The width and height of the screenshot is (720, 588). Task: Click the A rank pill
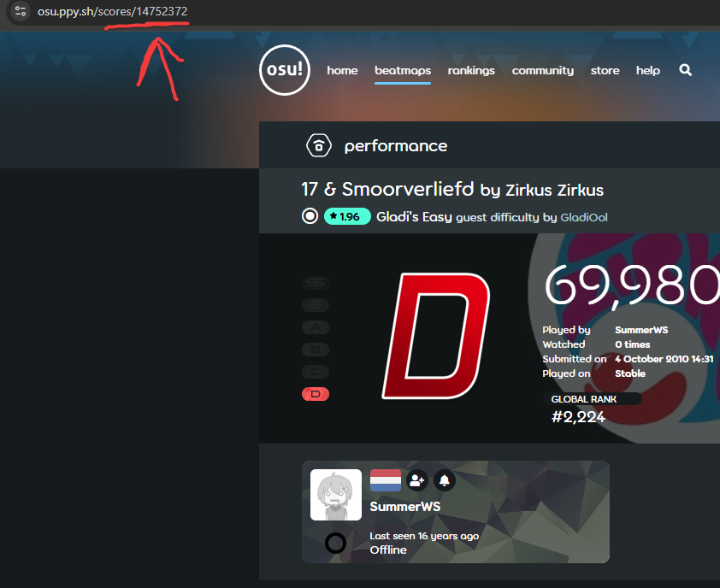316,327
